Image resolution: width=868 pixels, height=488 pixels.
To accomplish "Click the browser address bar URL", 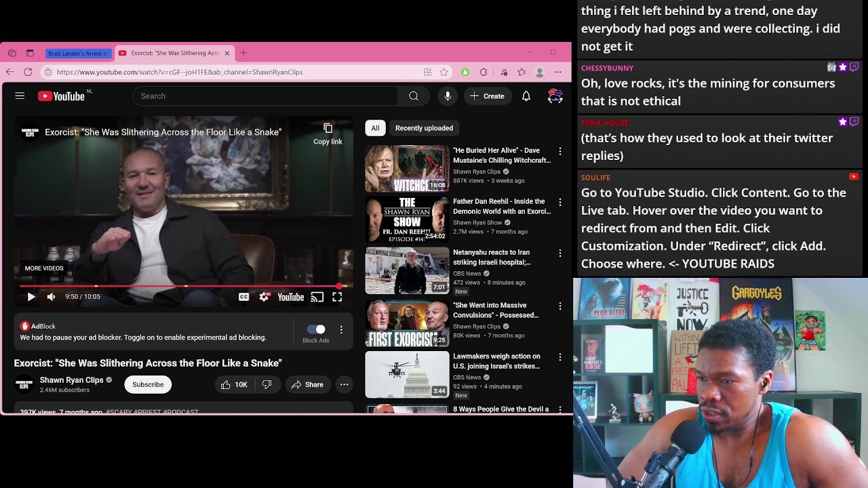I will [x=180, y=72].
